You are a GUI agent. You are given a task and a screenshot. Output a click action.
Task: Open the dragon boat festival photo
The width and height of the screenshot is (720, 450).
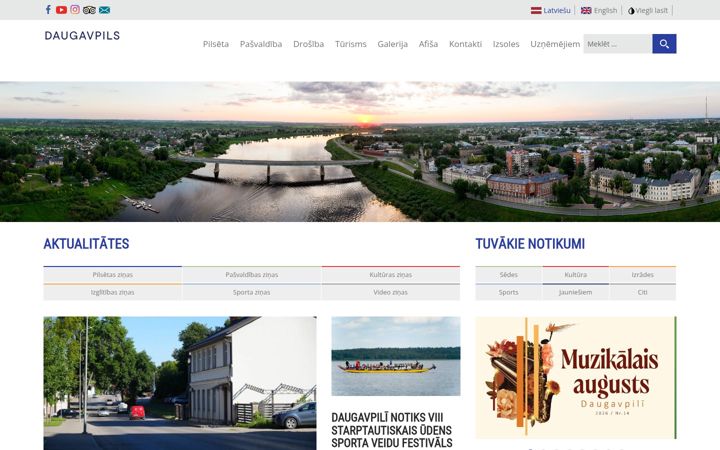(396, 356)
